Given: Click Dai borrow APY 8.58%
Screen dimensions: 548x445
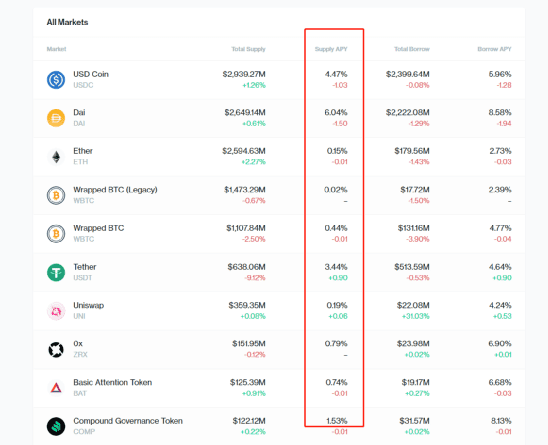Looking at the screenshot, I should pos(500,113).
